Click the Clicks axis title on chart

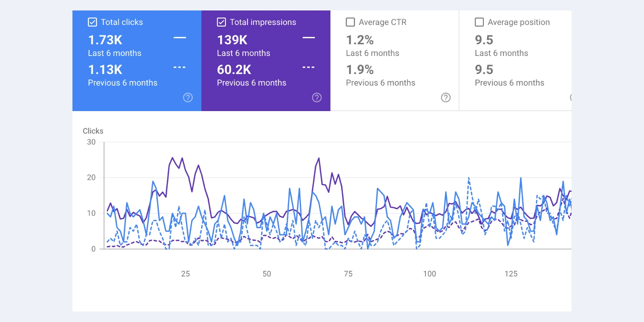(x=93, y=131)
